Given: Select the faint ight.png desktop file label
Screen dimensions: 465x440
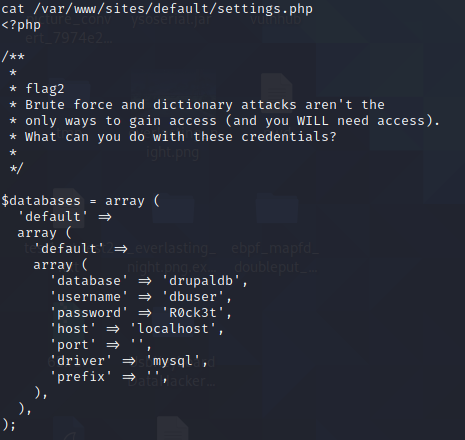Looking at the screenshot, I should tap(172, 152).
